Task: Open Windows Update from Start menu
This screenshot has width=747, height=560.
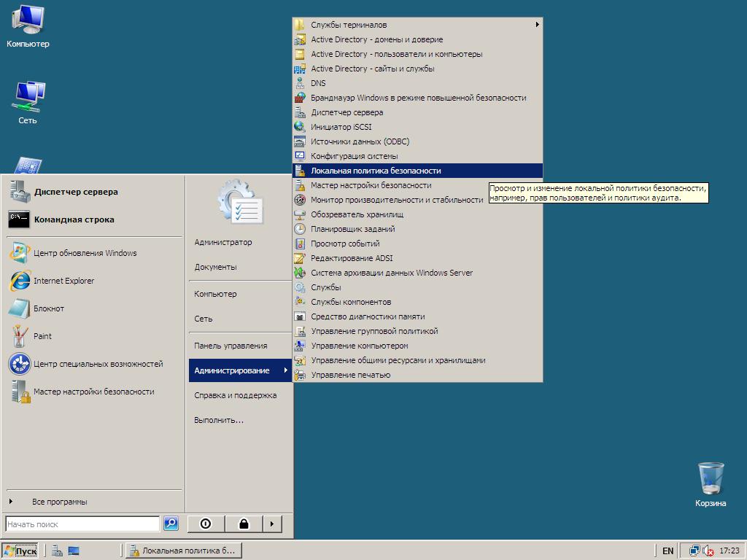Action: click(96, 253)
